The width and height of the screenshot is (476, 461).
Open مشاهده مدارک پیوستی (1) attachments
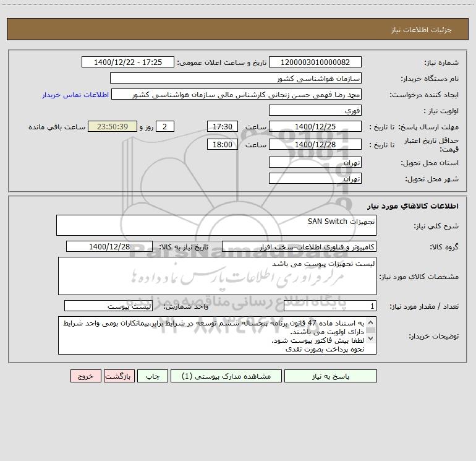226,376
